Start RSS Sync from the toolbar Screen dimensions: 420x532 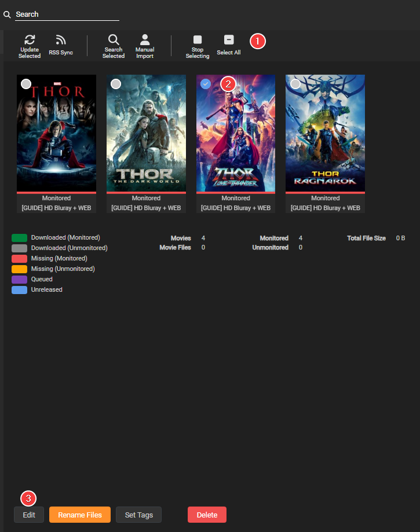coord(60,40)
